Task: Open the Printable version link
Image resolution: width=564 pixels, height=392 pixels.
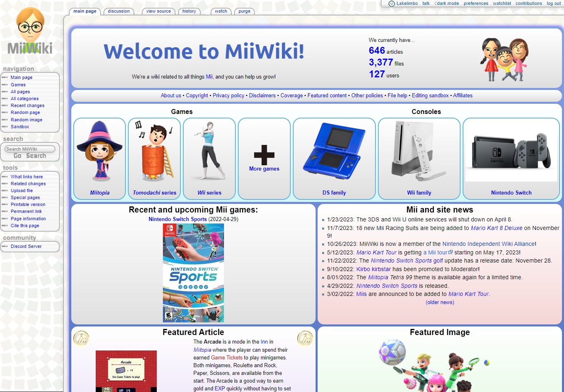Action: point(28,204)
